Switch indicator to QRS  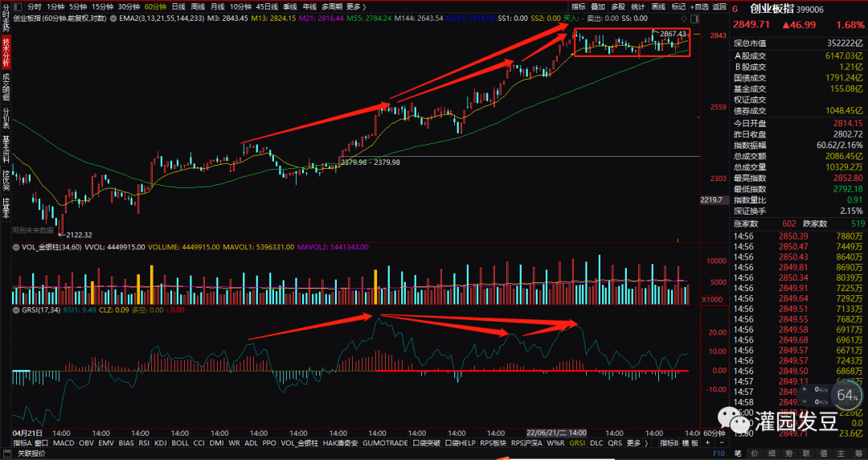(x=615, y=443)
